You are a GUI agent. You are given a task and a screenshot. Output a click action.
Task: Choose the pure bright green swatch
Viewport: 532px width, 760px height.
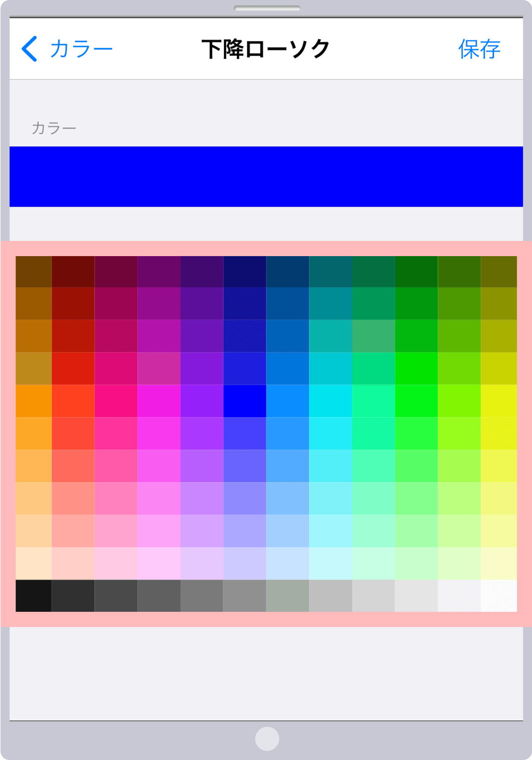tap(416, 401)
